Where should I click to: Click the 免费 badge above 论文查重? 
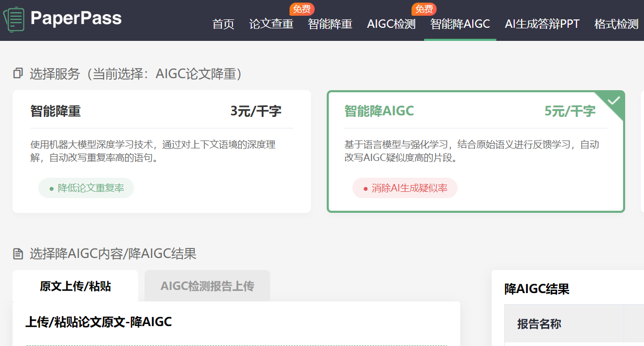pos(302,9)
